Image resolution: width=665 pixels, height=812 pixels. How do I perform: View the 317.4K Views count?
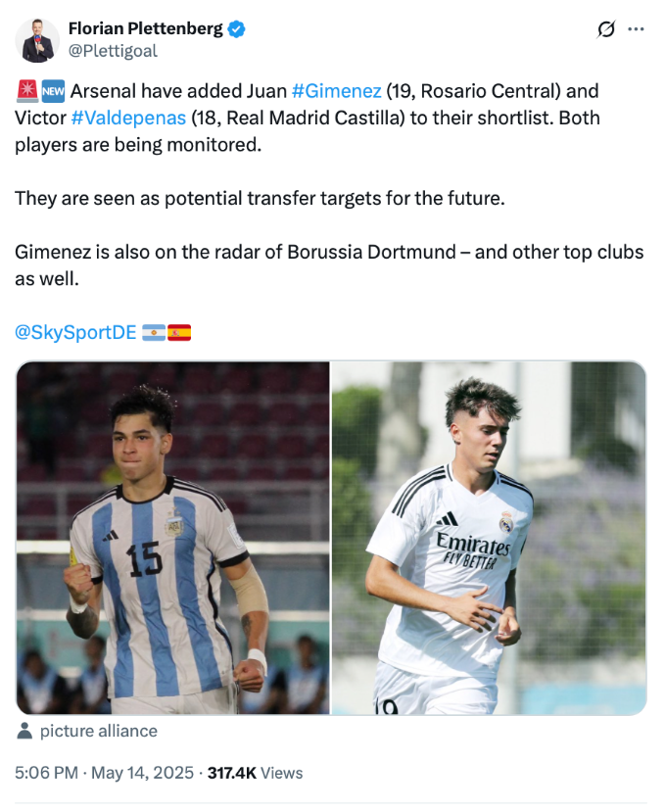[x=255, y=773]
